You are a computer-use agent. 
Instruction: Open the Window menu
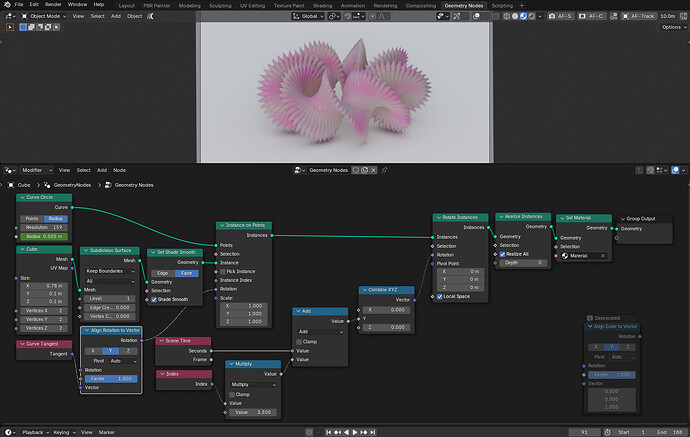point(77,4)
